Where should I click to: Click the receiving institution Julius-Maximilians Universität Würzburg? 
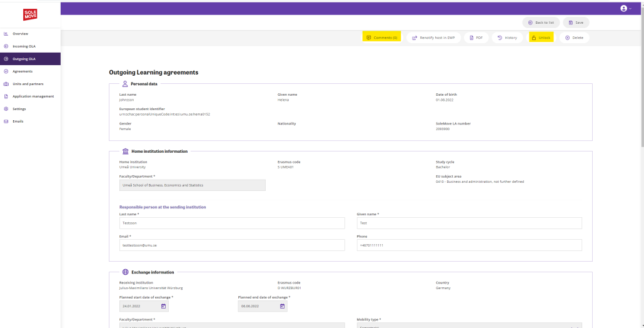tap(151, 288)
